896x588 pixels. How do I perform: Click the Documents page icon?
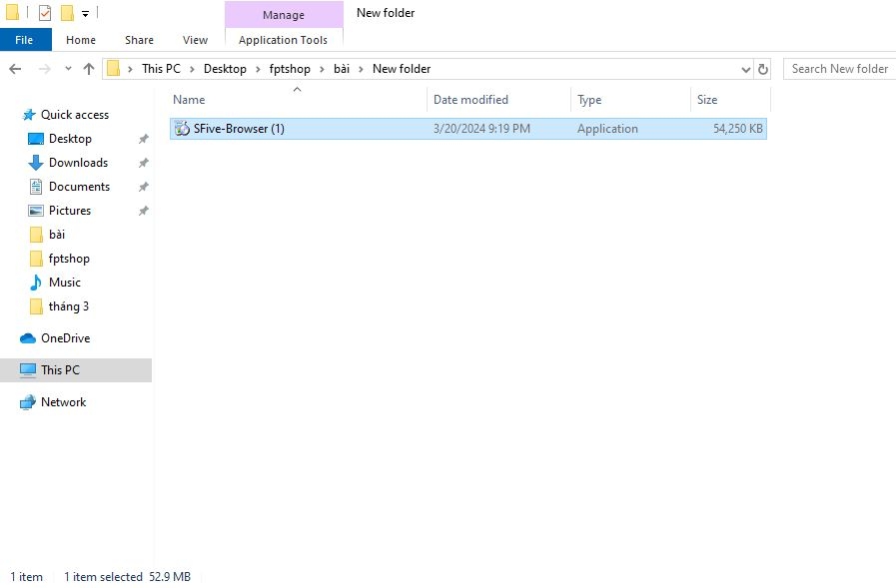pyautogui.click(x=36, y=187)
